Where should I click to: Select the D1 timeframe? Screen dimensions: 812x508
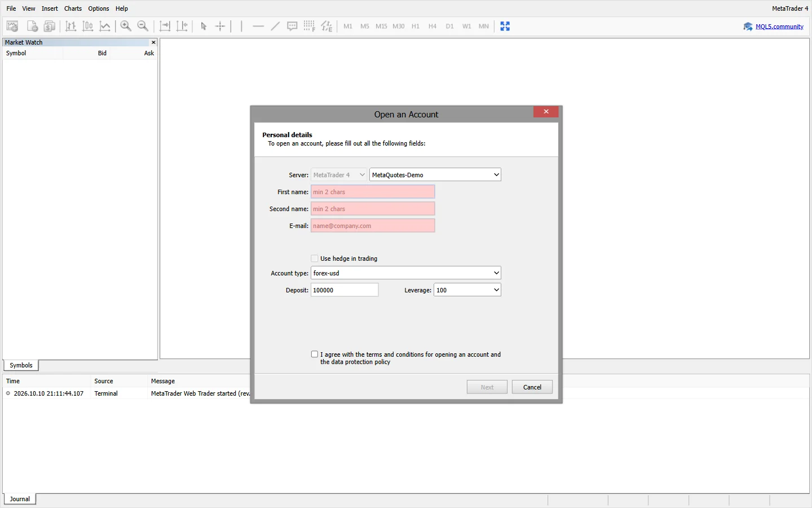(449, 26)
